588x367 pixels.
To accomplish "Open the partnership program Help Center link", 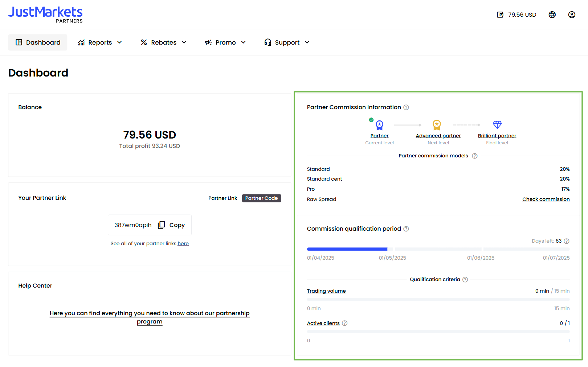I will (x=150, y=317).
